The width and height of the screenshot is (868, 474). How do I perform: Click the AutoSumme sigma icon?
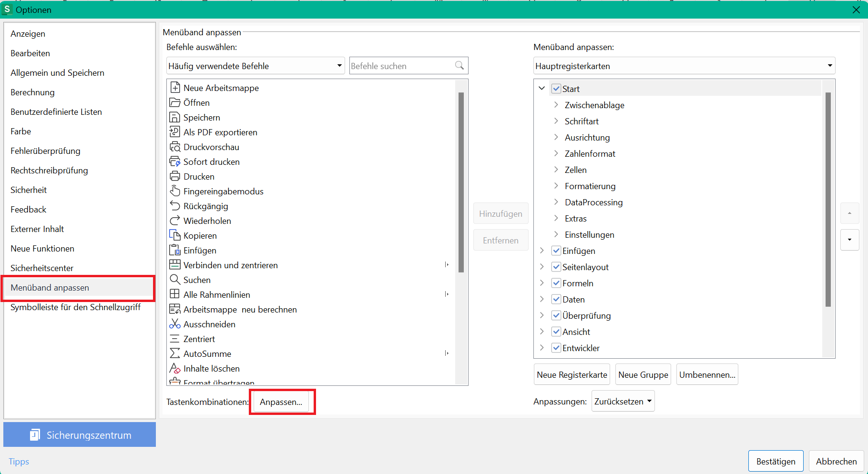click(175, 353)
